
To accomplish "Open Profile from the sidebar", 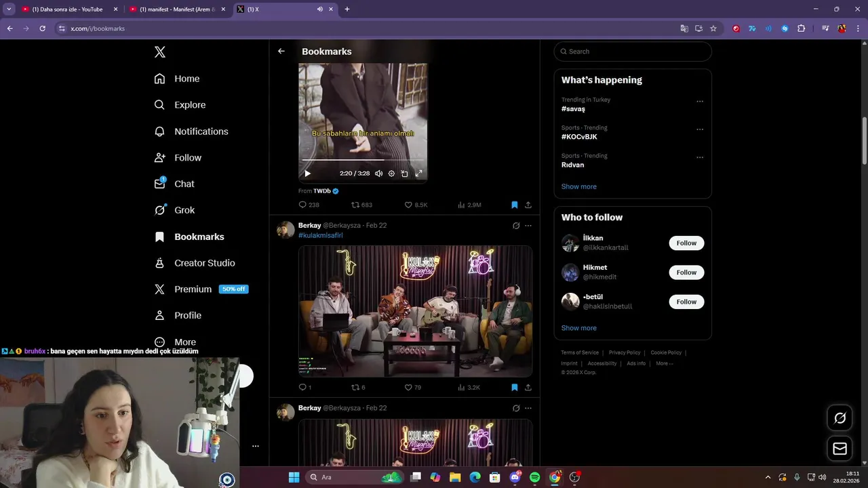I will click(178, 315).
